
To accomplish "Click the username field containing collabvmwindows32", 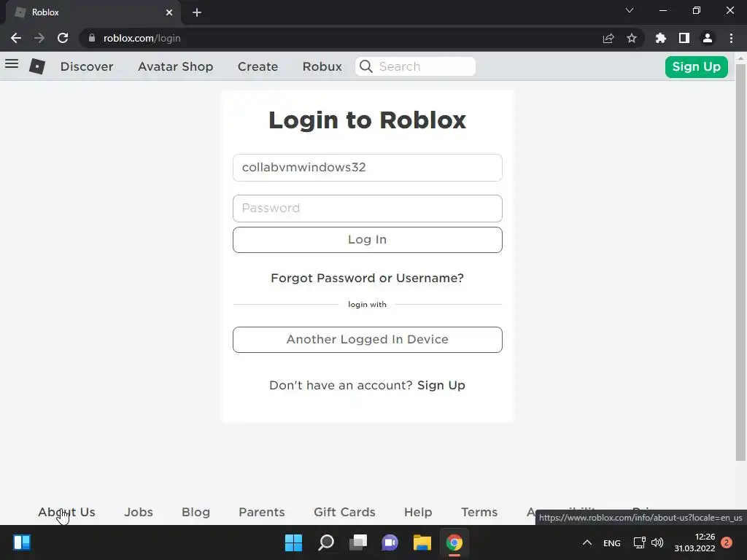I will pos(368,168).
